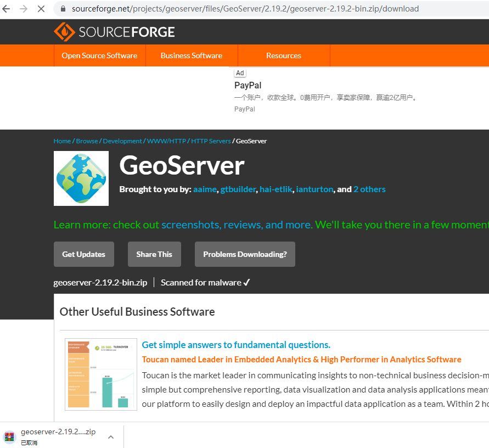Viewport: 489px width, 448px height.
Task: Click the Get Updates button
Action: coord(83,254)
